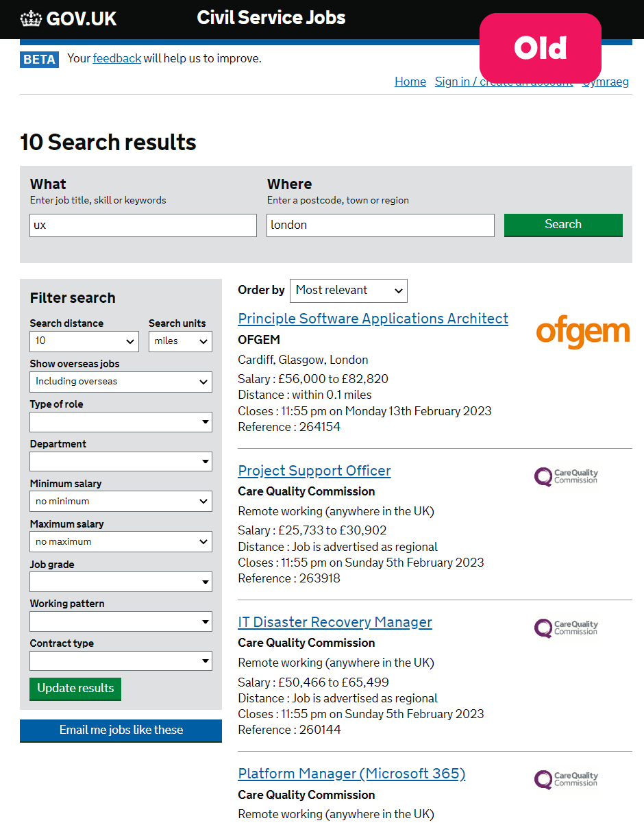Screen dimensions: 644x825
Task: Open the Minimum salary dropdown
Action: [x=121, y=502]
